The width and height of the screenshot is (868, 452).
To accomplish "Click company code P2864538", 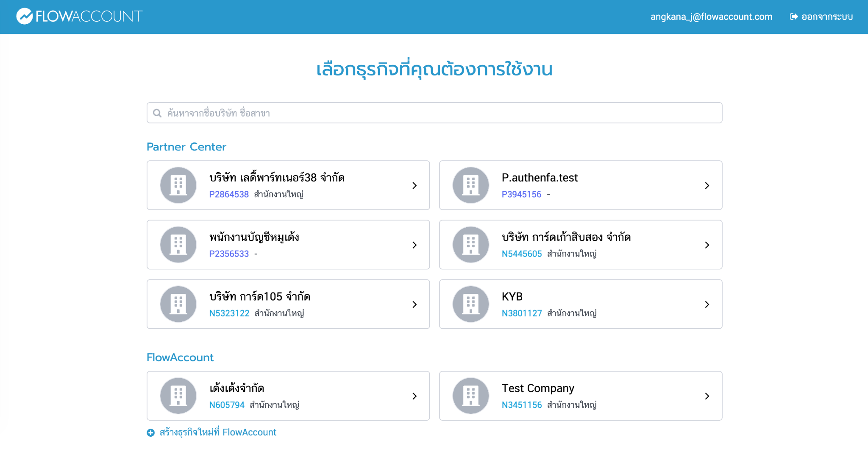I will tap(229, 194).
